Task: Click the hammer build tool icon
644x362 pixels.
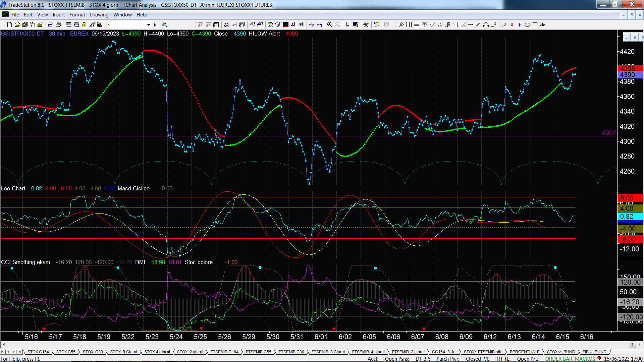Action: point(366,25)
